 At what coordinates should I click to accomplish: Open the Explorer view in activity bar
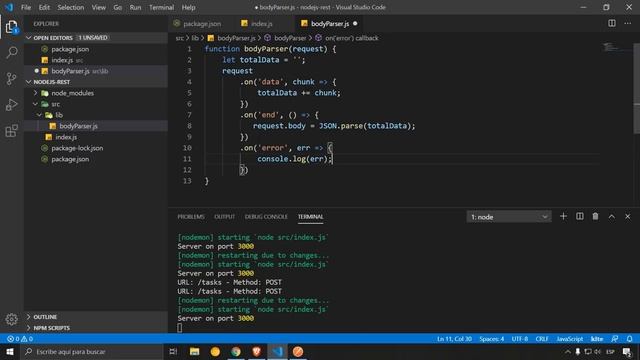point(11,27)
